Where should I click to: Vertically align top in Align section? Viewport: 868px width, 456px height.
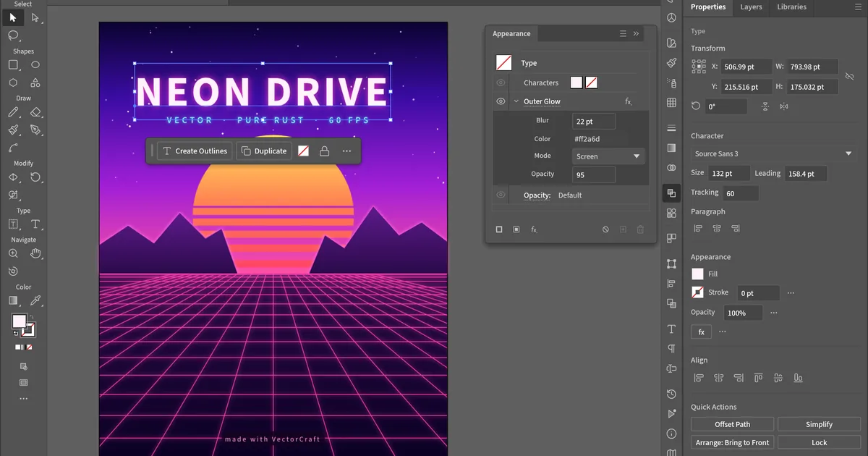coord(758,378)
